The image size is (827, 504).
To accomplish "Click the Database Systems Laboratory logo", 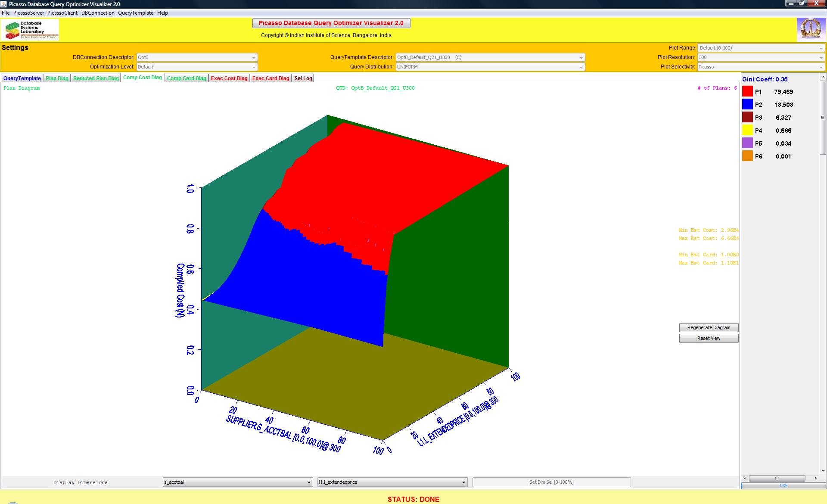I will point(30,30).
